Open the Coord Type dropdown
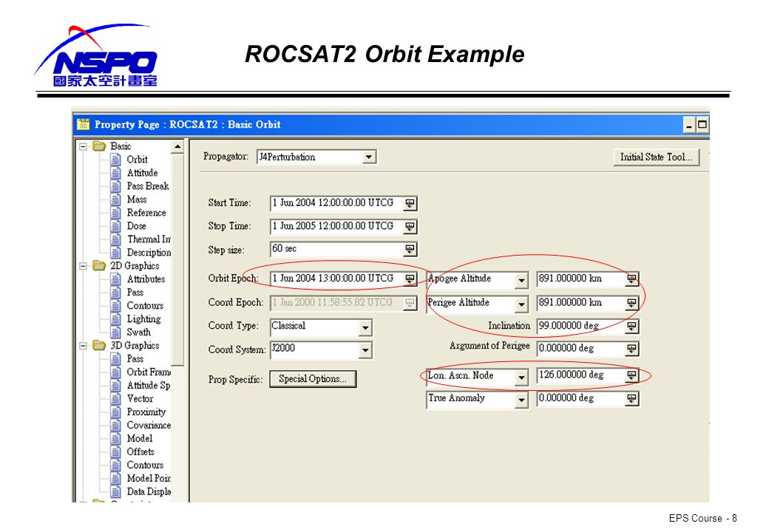The width and height of the screenshot is (769, 532). tap(365, 327)
